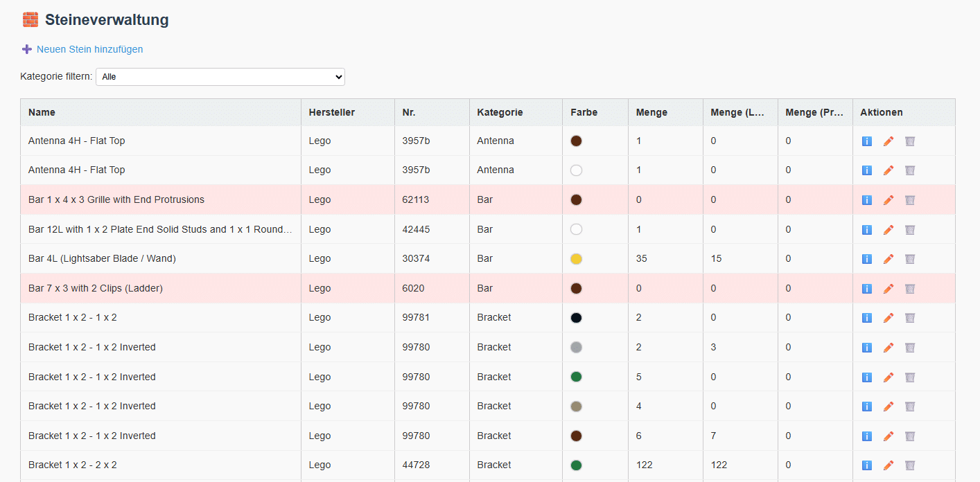
Task: Edit the Bar 1 x 4 x 3 Grille row
Action: click(888, 200)
